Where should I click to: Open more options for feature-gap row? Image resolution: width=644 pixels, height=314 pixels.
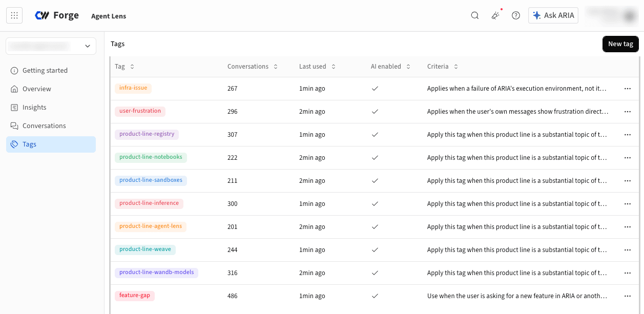(628, 296)
